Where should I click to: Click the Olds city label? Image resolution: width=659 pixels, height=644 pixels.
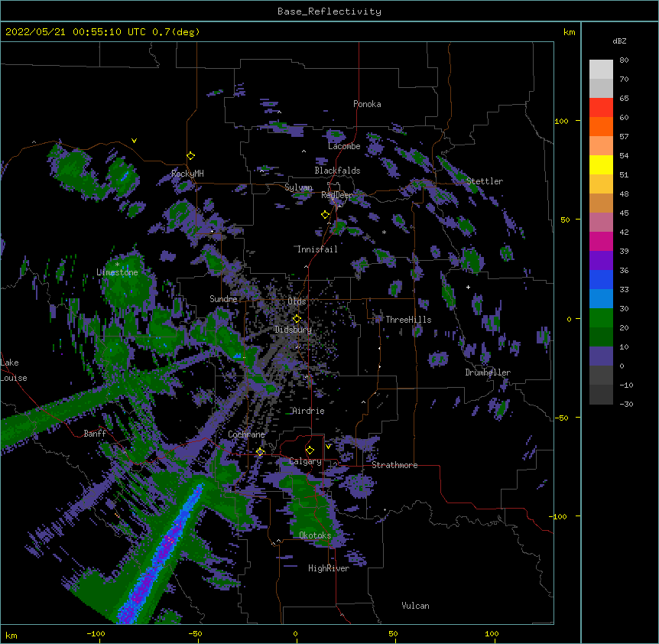[297, 301]
